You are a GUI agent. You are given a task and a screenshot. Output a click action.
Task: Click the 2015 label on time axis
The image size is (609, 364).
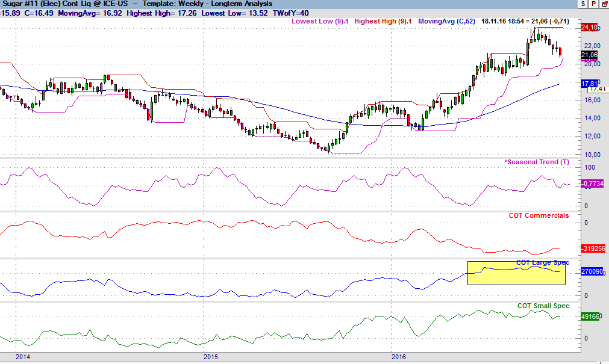click(211, 357)
